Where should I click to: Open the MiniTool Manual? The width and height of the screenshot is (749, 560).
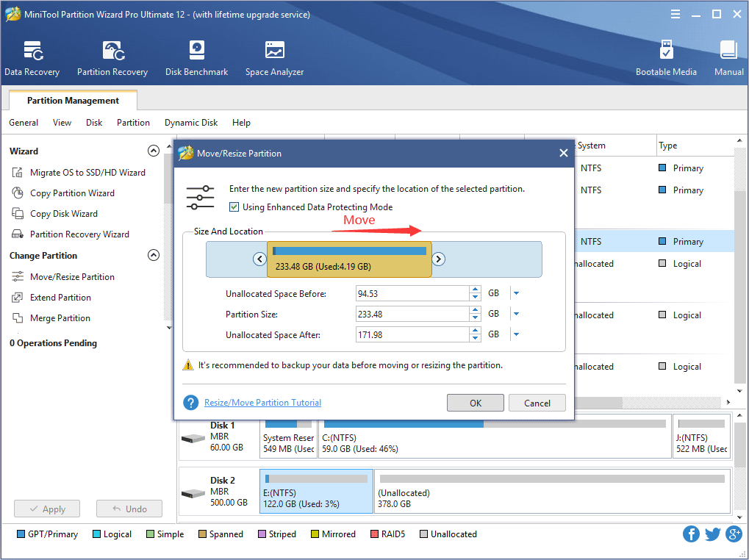(x=728, y=57)
